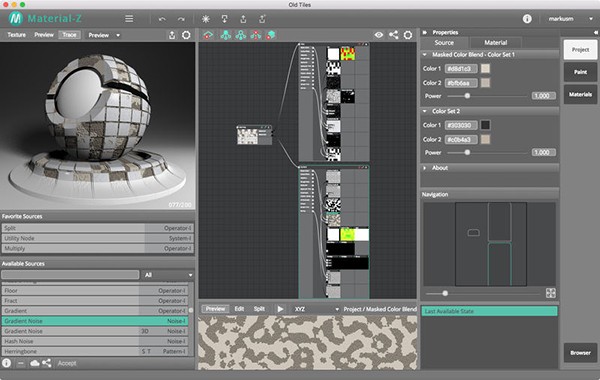
Task: Open the Material properties tab
Action: (x=496, y=42)
